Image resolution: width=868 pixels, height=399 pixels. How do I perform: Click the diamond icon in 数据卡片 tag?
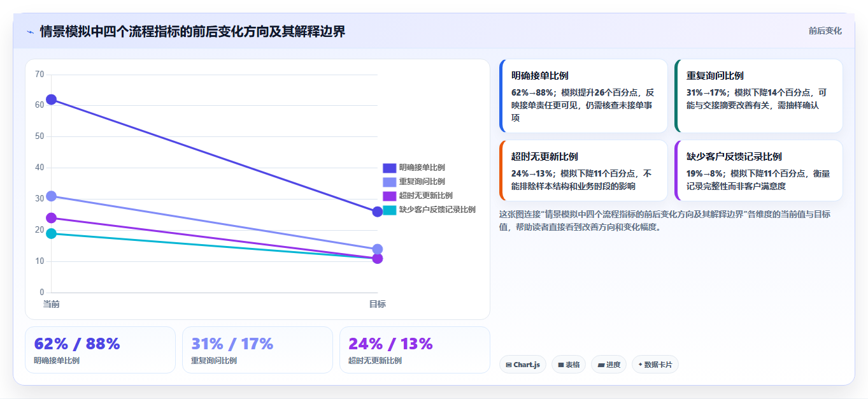(640, 365)
